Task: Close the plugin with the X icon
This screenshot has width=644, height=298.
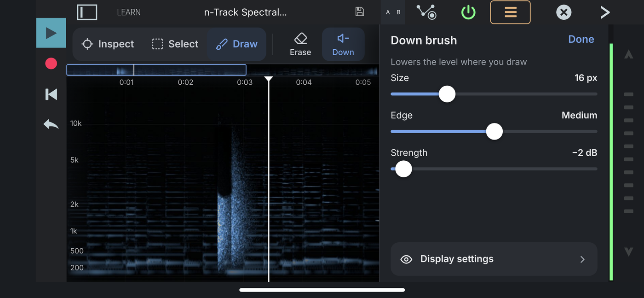Action: click(563, 12)
